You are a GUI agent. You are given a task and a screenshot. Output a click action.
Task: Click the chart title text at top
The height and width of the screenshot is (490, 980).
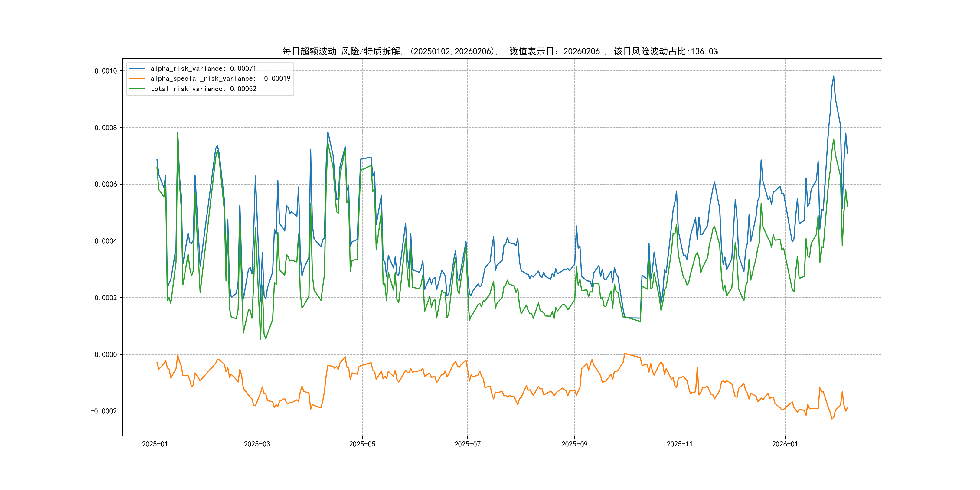(500, 51)
